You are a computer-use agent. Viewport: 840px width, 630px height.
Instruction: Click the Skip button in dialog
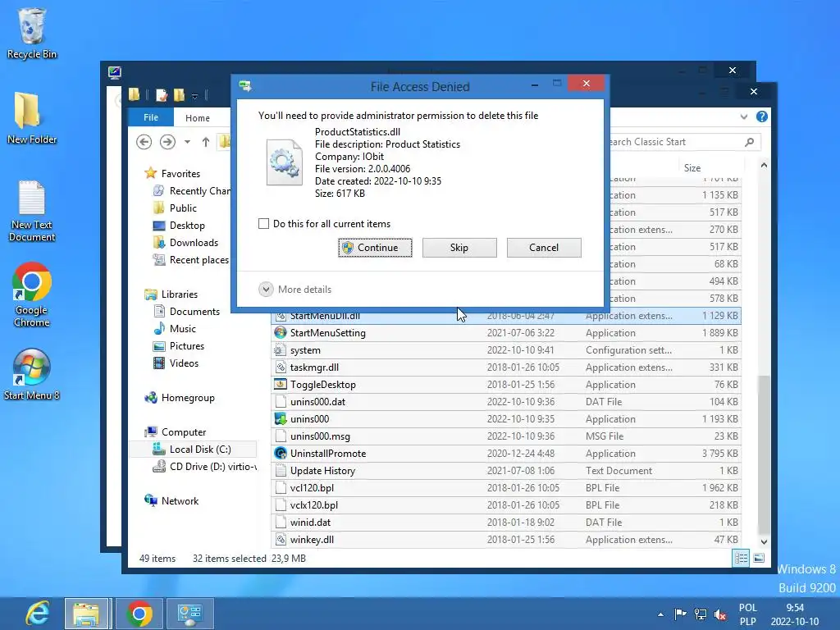[x=459, y=248]
